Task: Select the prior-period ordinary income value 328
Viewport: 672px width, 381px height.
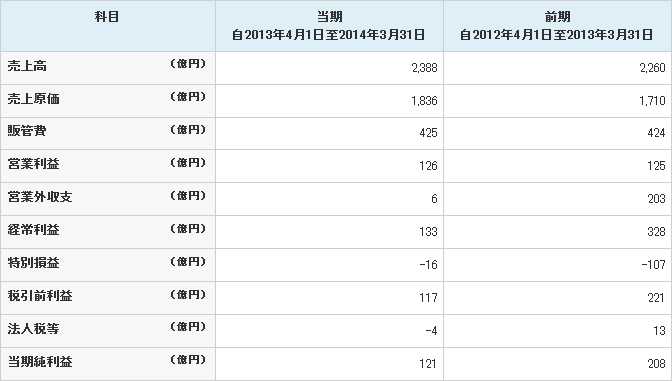Action: coord(656,232)
